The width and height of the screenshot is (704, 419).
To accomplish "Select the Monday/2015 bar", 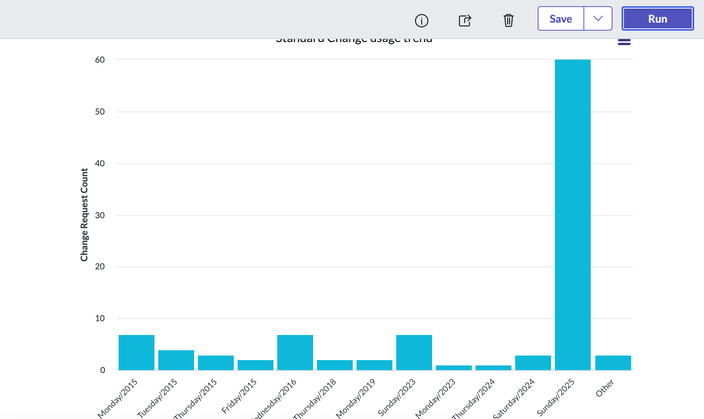I will click(x=136, y=353).
